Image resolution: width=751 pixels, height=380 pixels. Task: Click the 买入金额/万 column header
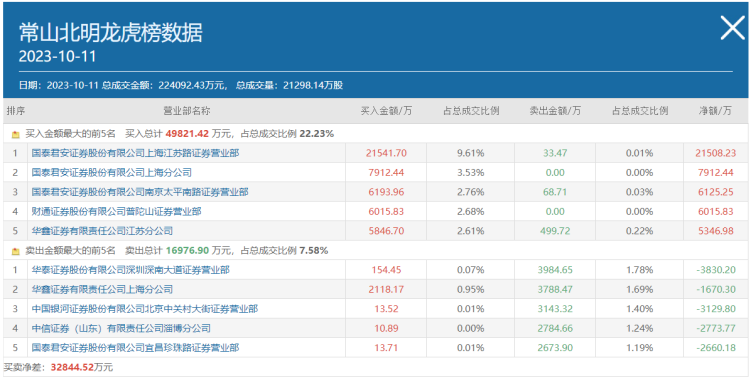(386, 111)
